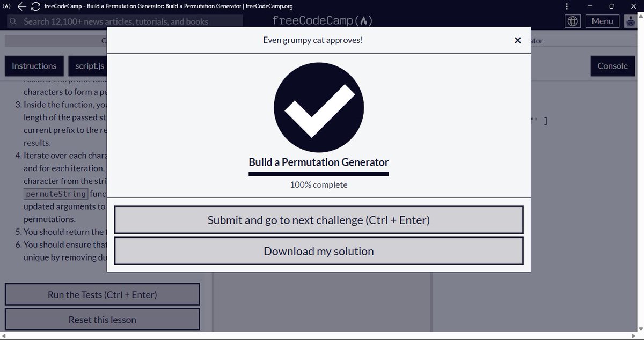Click Submit and go to next challenge

pos(319,220)
